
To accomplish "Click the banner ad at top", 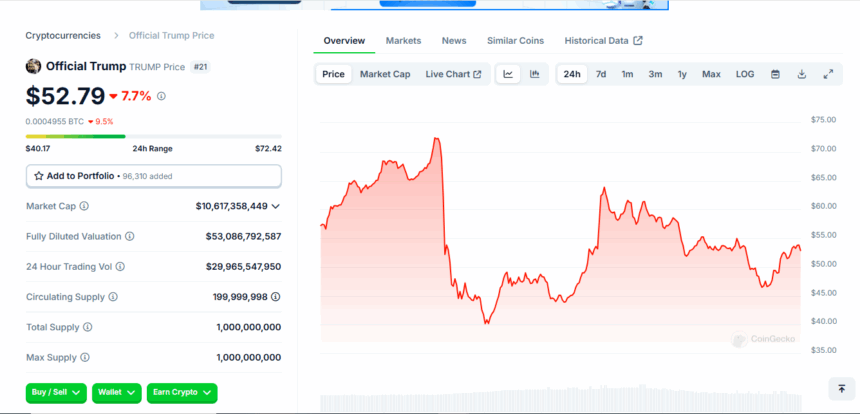I will [434, 5].
